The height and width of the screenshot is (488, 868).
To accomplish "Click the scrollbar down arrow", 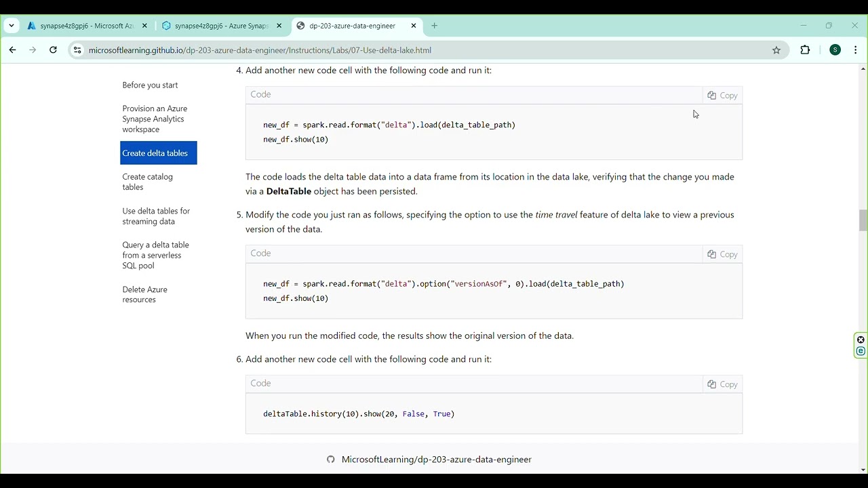I will (x=863, y=470).
